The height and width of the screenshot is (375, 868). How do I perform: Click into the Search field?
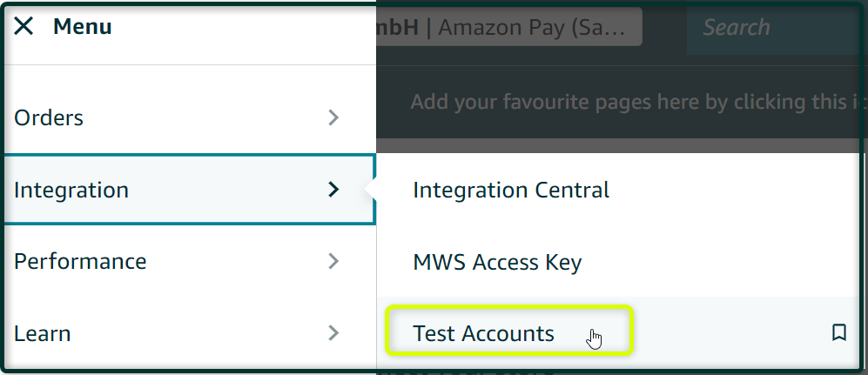click(x=774, y=27)
